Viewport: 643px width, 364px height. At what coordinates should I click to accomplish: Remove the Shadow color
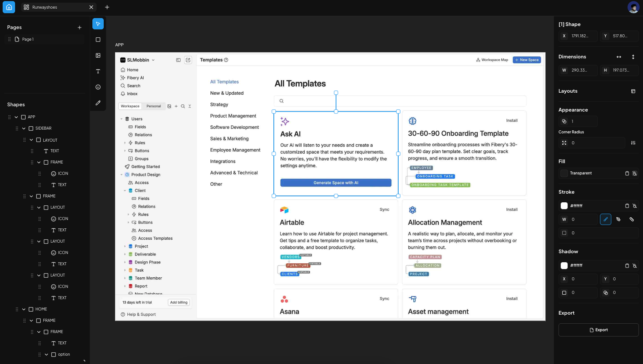click(x=635, y=266)
